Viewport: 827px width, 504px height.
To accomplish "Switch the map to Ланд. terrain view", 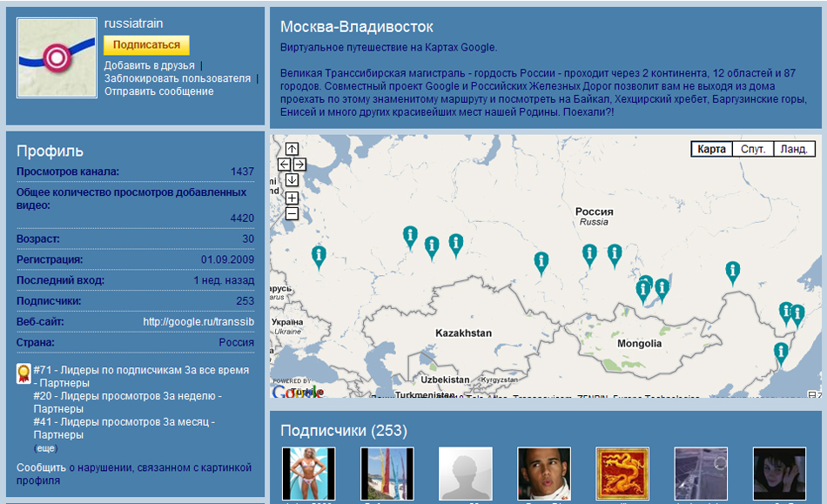I will tap(794, 149).
